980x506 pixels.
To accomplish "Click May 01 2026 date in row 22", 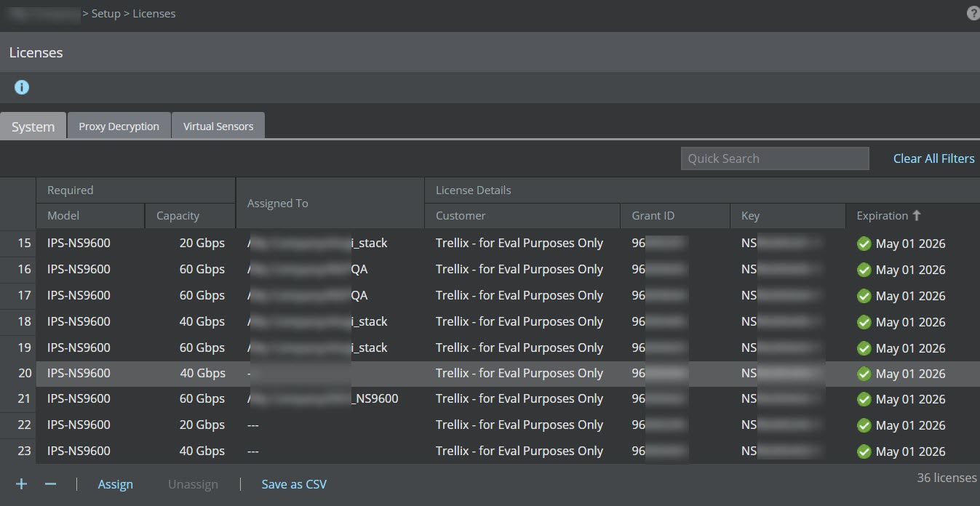I will (910, 425).
